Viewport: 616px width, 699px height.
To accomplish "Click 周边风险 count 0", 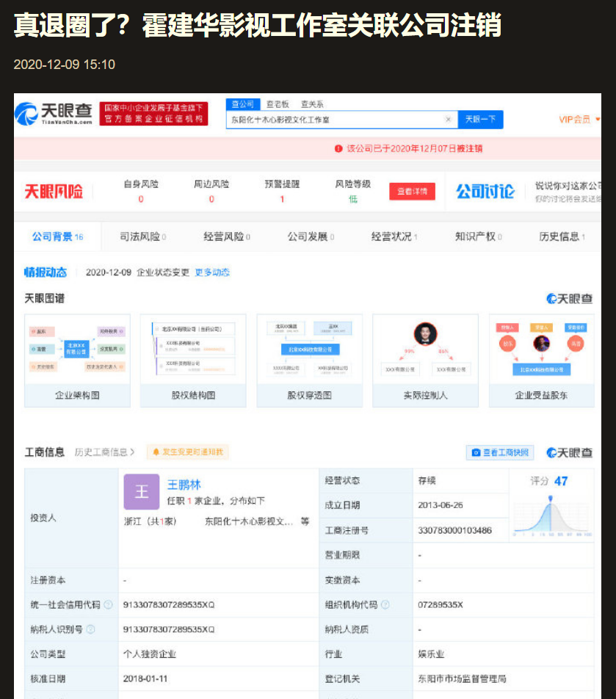I will tap(211, 199).
